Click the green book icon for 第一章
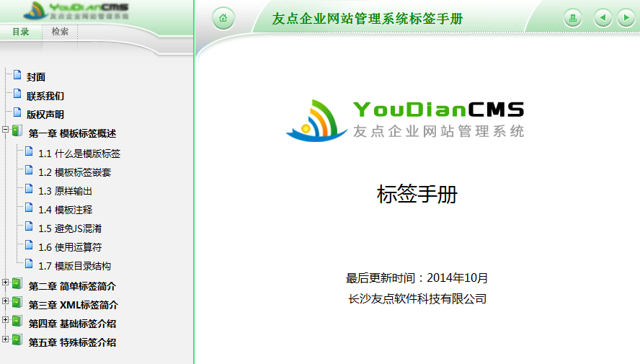 click(17, 132)
